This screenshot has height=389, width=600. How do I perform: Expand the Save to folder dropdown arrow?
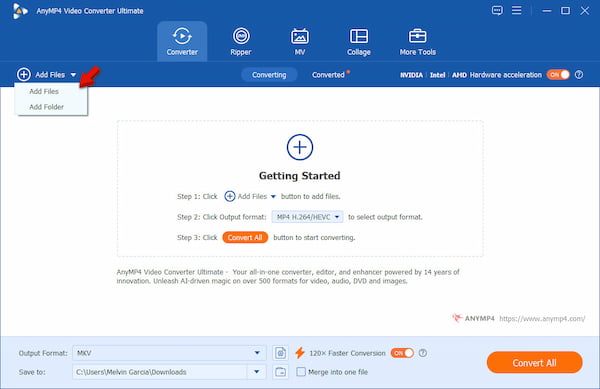pyautogui.click(x=257, y=372)
